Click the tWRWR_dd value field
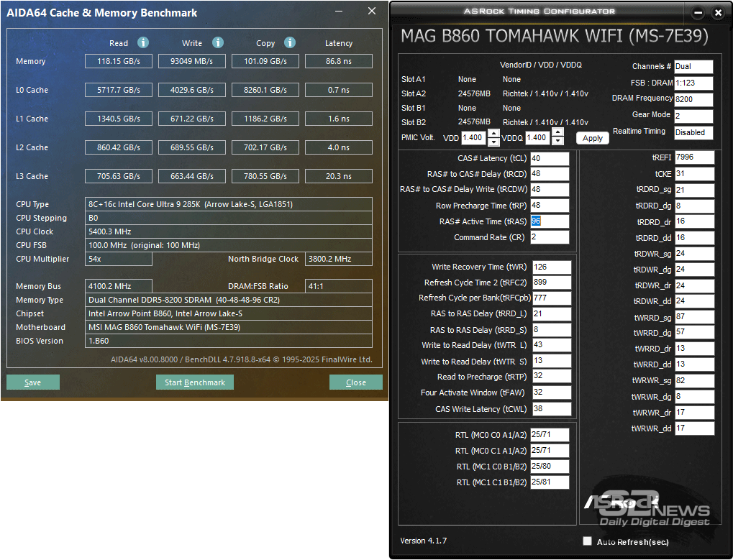 (694, 428)
